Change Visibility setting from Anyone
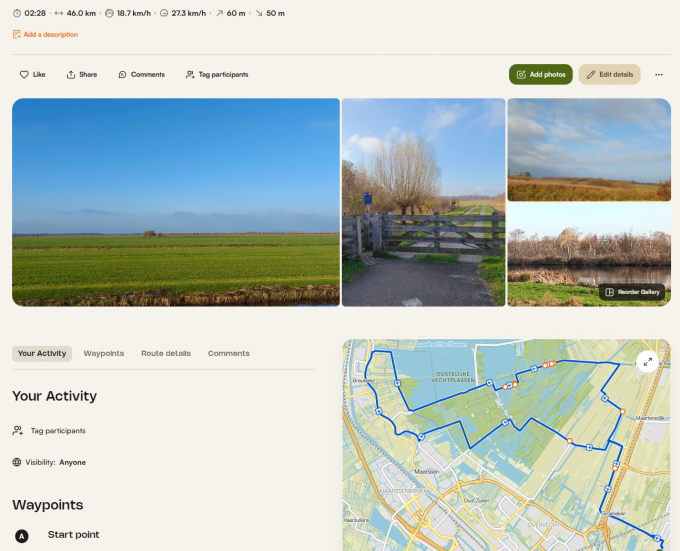 [72, 463]
